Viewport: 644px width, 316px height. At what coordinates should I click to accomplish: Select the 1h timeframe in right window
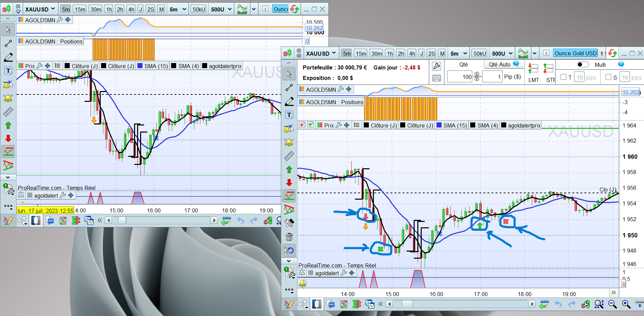pyautogui.click(x=390, y=53)
